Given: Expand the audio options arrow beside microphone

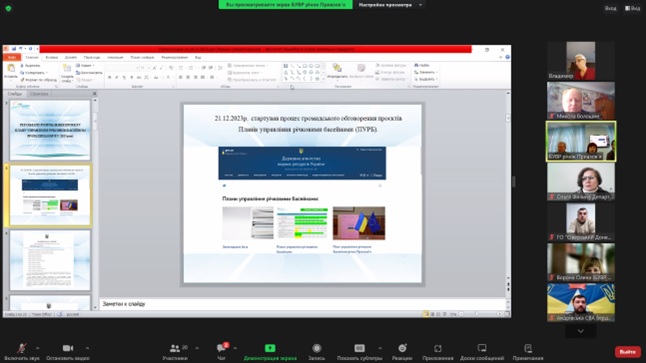Looking at the screenshot, I should 37,349.
